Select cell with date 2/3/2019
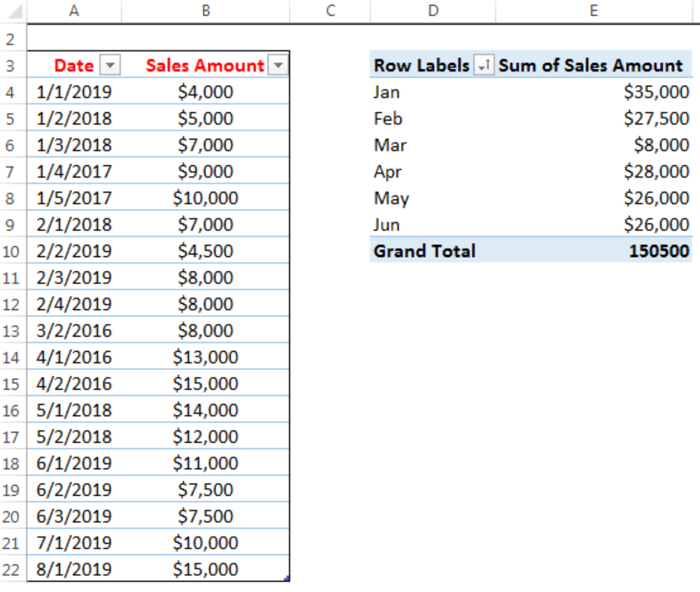700x592 pixels. pyautogui.click(x=74, y=278)
